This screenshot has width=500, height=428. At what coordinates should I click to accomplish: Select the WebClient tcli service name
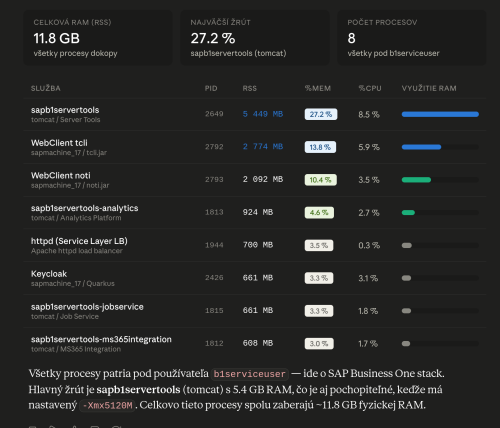coord(59,143)
